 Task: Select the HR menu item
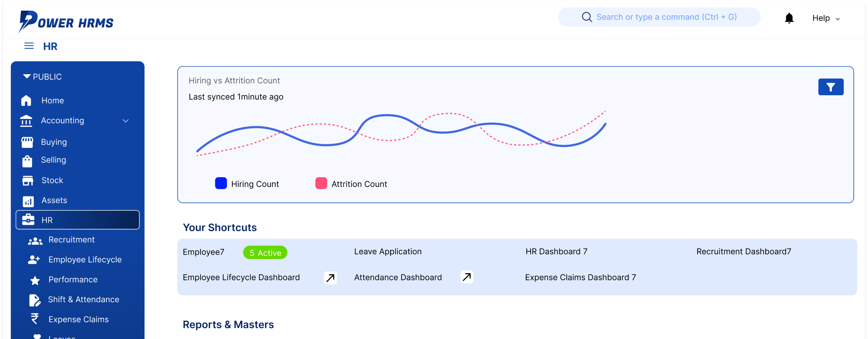point(47,220)
